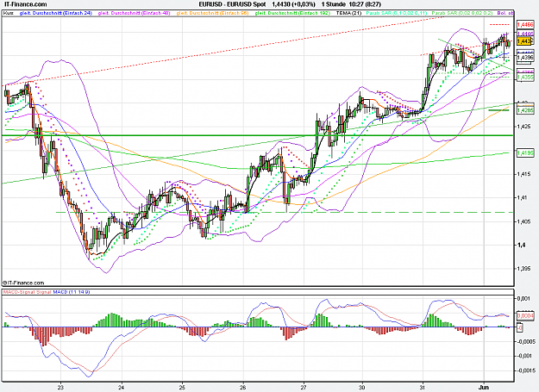
Task: Click date label 25 on time axis
Action: pos(182,387)
